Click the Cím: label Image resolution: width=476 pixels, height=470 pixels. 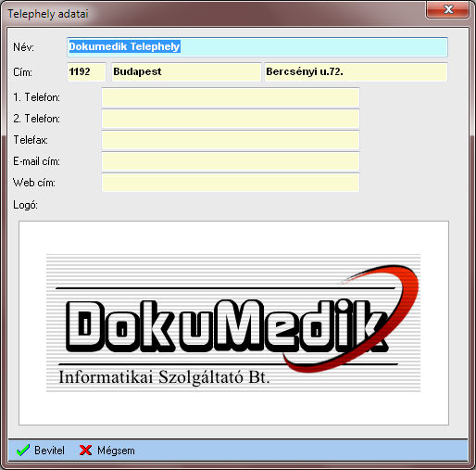point(22,72)
